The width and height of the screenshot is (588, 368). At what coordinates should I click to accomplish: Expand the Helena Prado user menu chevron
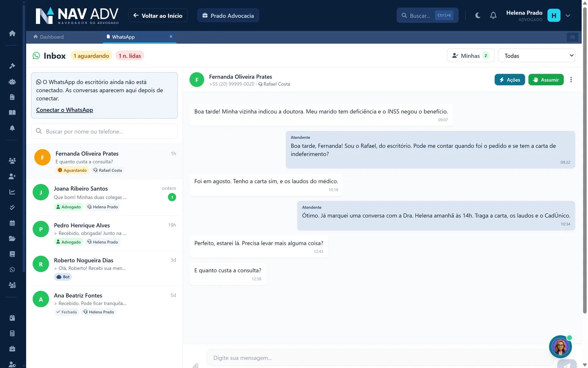(x=568, y=15)
